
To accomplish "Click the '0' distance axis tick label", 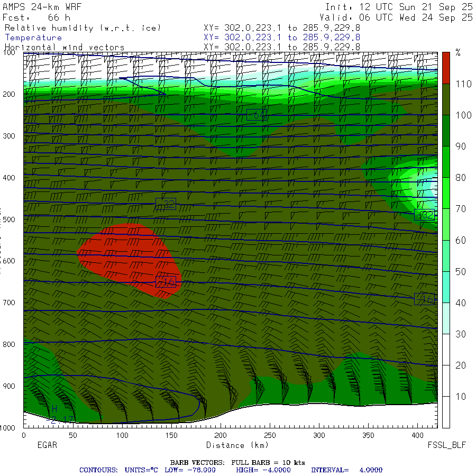I will (x=24, y=435).
